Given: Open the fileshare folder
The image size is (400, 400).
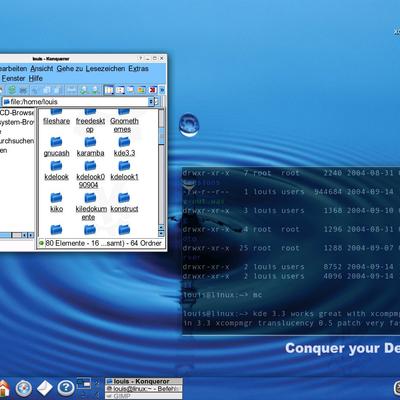Looking at the screenshot, I should pos(56,117).
